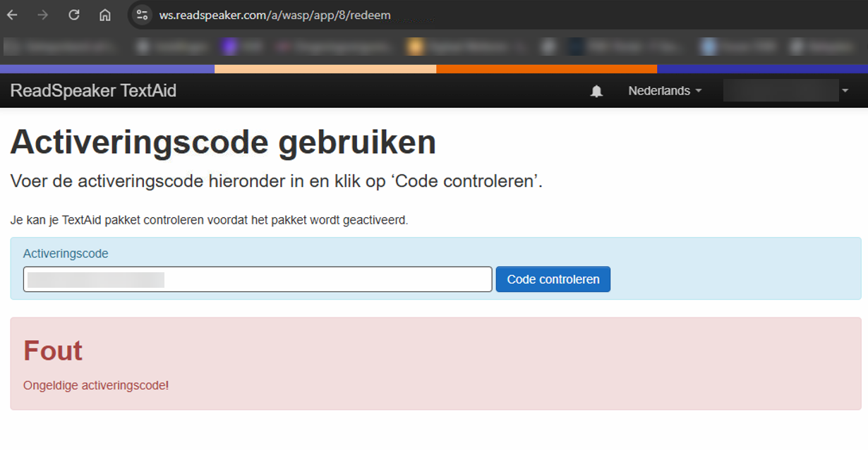The image size is (868, 450).
Task: Open the Nederlands dropdown chevron
Action: click(x=697, y=91)
